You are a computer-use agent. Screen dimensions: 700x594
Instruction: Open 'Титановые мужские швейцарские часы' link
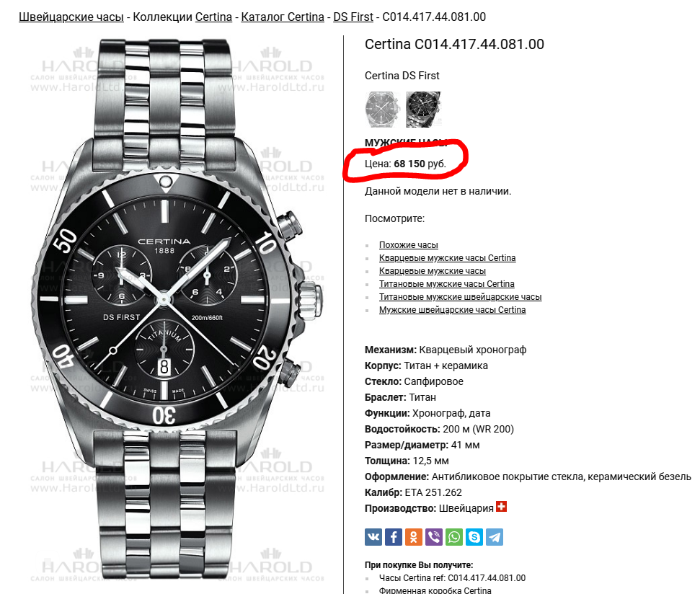coord(460,297)
